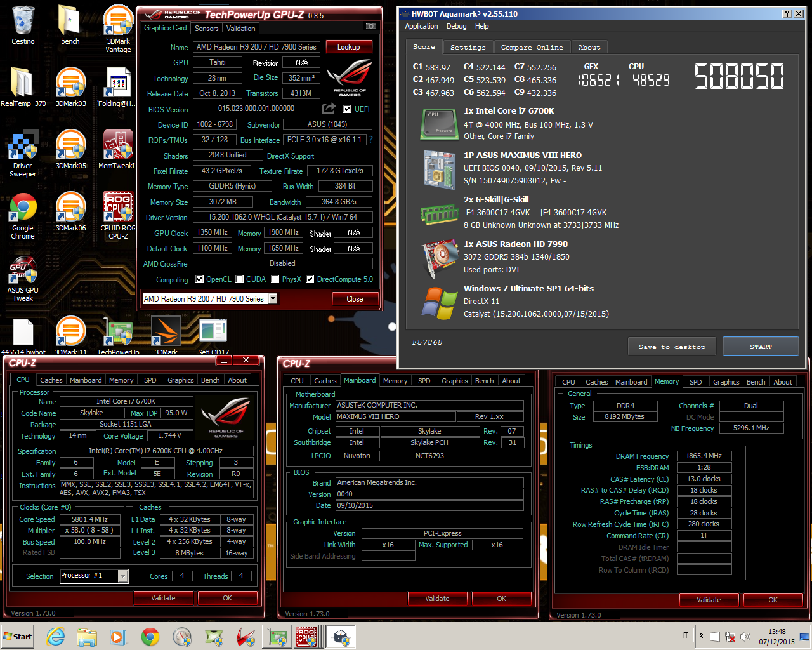Click the Chrome icon on the taskbar
The height and width of the screenshot is (650, 812).
coord(150,637)
